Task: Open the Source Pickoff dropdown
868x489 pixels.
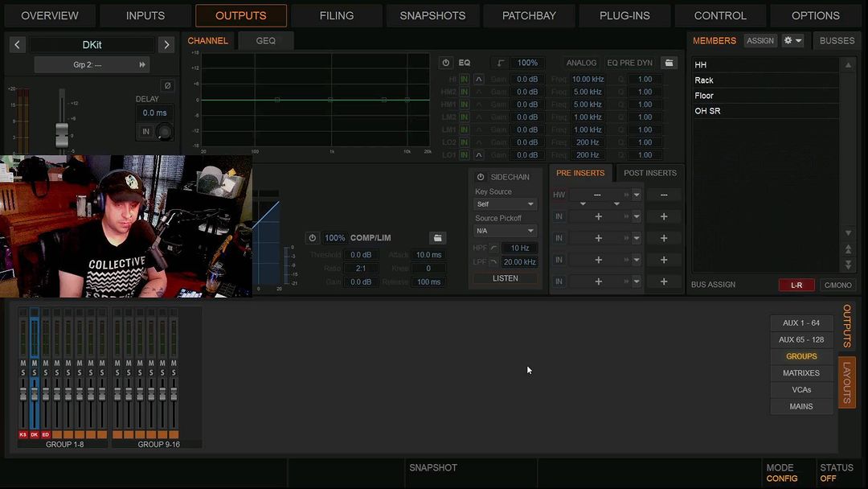Action: pos(505,231)
